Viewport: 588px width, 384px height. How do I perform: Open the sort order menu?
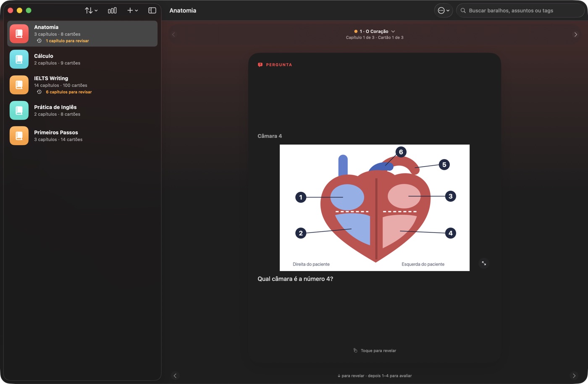click(91, 10)
